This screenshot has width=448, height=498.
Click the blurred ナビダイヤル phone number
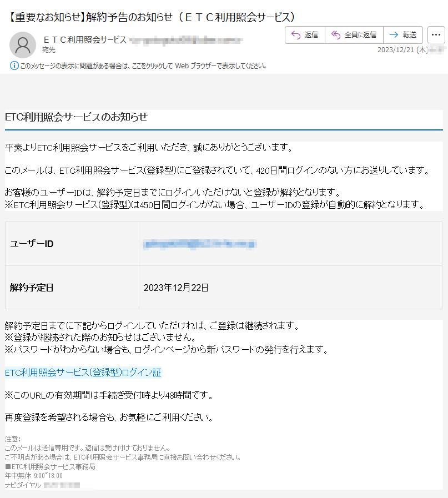[x=62, y=485]
